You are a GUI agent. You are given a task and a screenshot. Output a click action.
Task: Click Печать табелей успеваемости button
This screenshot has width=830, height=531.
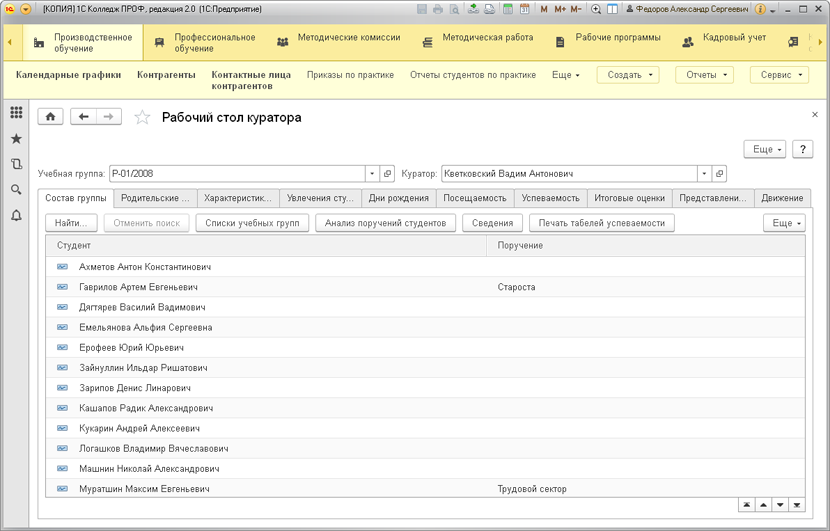click(602, 223)
